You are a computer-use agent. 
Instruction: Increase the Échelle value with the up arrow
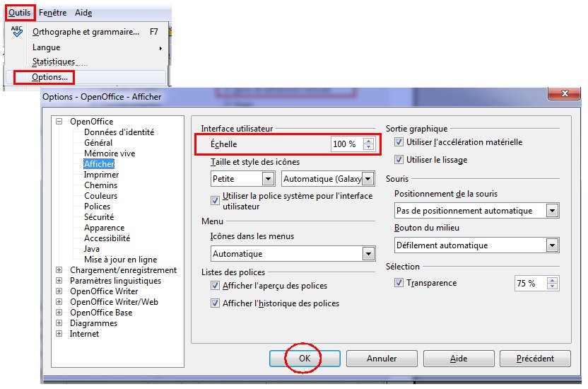pos(368,141)
